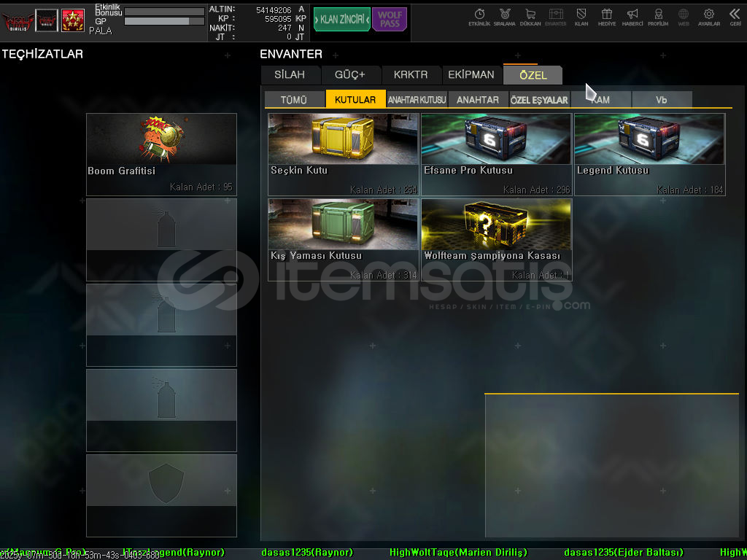Open the Klan shield icon

point(581,17)
